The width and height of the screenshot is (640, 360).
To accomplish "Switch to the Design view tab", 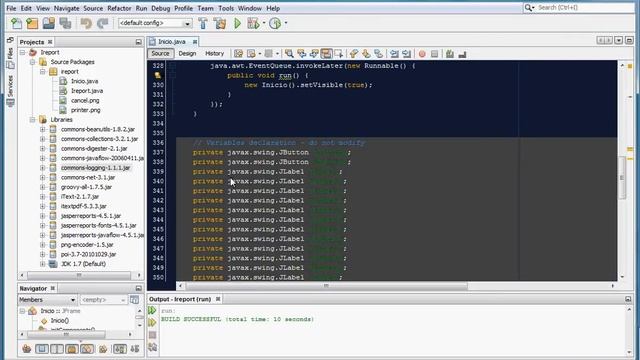I will (187, 53).
